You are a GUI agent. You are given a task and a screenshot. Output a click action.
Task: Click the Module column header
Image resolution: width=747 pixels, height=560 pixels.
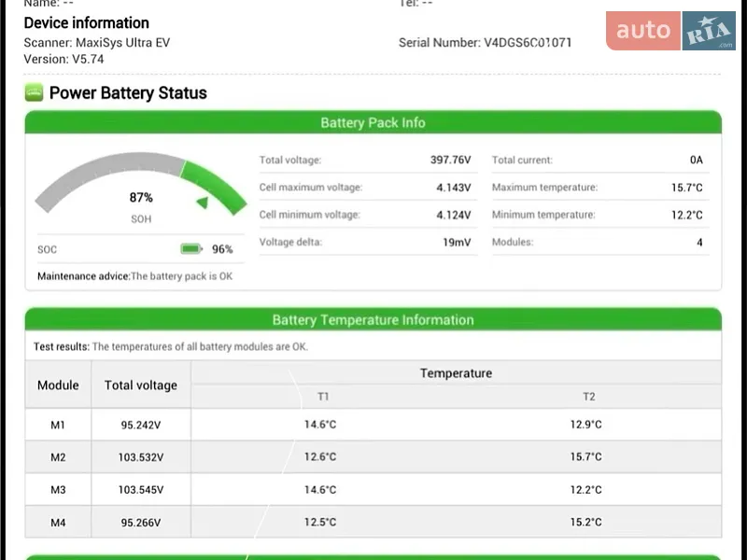(58, 385)
